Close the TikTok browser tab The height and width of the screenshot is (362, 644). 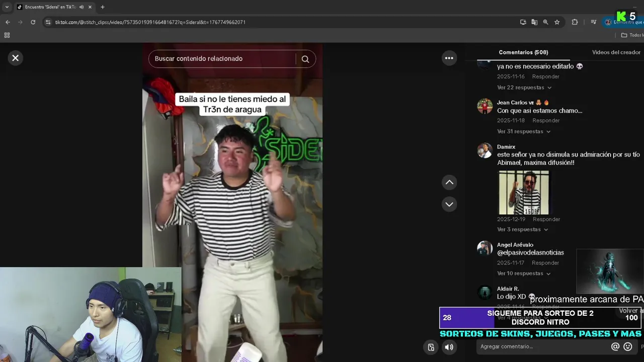pos(90,7)
